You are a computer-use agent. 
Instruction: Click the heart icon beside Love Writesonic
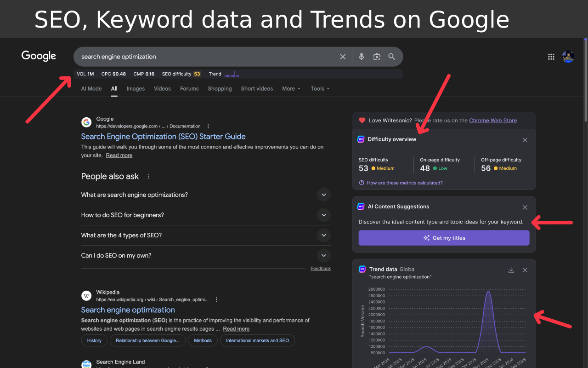(362, 121)
